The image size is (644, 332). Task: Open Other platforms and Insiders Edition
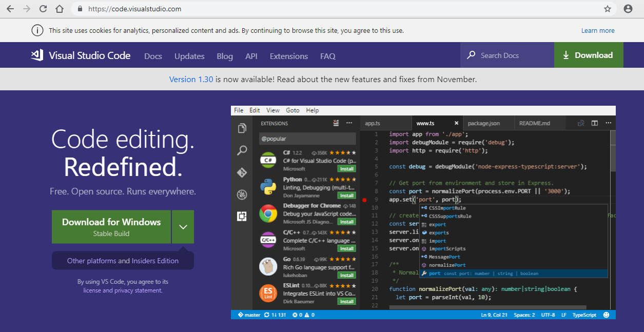coord(123,261)
